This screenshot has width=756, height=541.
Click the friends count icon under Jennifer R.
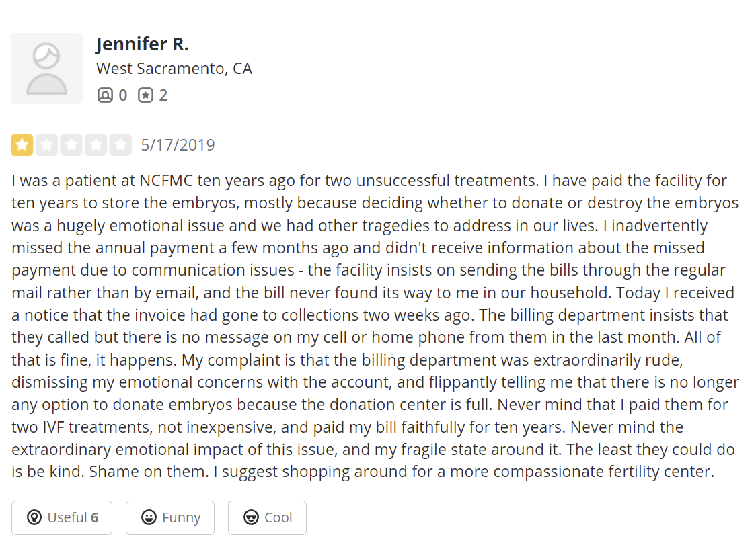coord(105,95)
